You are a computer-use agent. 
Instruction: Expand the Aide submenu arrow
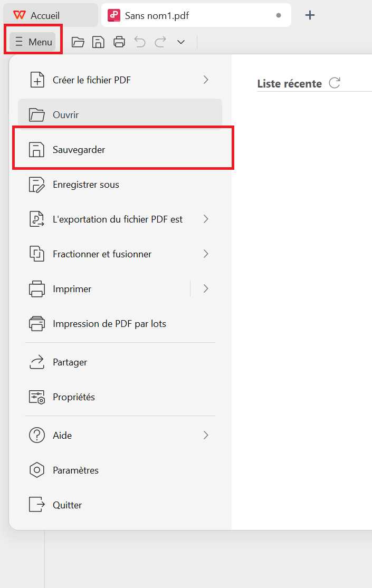[206, 435]
